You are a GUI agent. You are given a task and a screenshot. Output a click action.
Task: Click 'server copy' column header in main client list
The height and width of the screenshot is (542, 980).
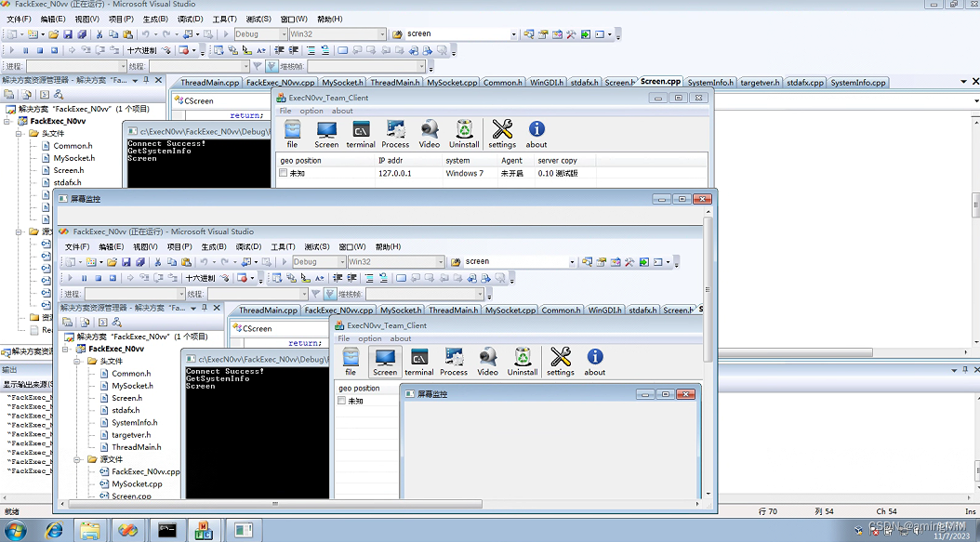click(x=565, y=161)
